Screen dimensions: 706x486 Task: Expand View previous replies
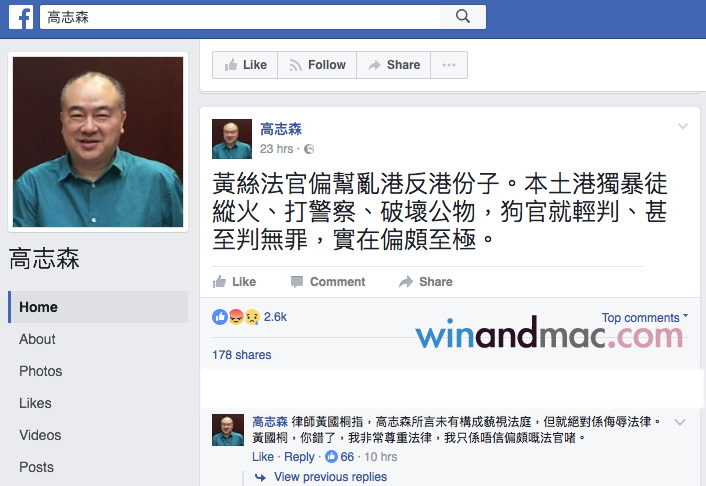tap(330, 477)
